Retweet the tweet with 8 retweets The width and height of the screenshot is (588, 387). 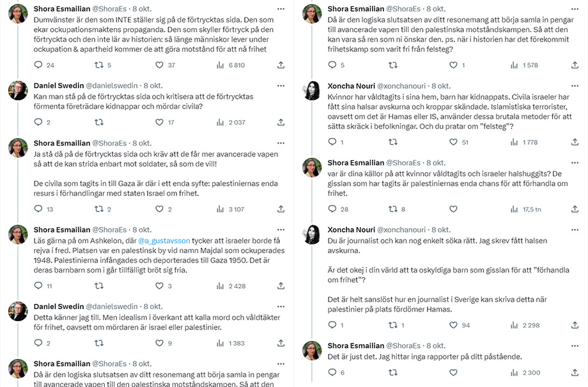pyautogui.click(x=393, y=209)
